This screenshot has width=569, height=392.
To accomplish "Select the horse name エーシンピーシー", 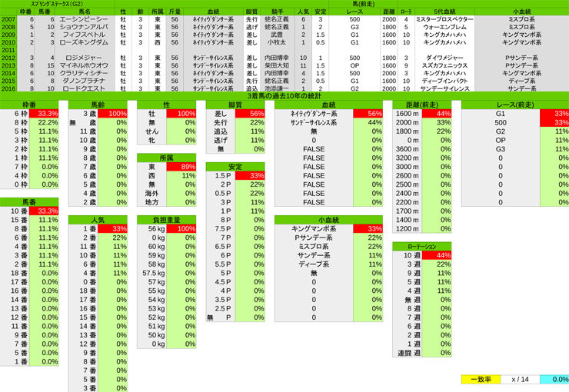I will pos(85,19).
